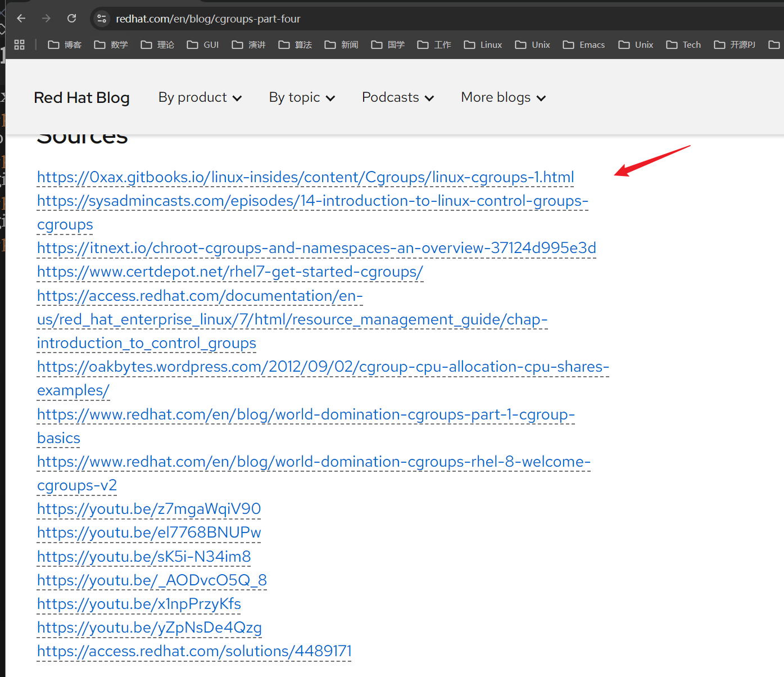The width and height of the screenshot is (784, 677).
Task: Expand the By product dropdown
Action: (200, 97)
